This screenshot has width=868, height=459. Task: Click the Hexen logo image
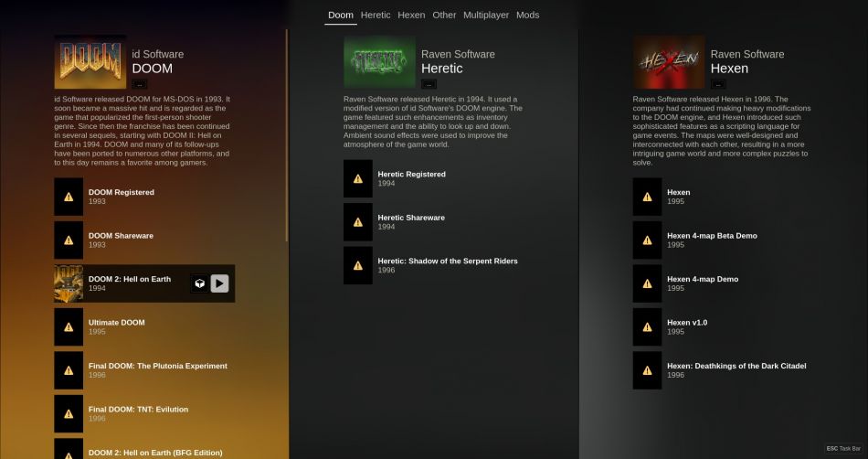coord(669,62)
